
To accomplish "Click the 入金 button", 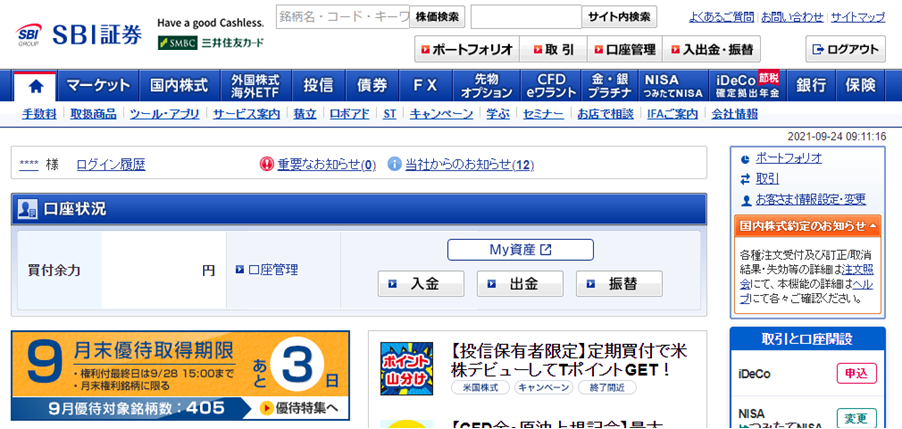I will [421, 284].
